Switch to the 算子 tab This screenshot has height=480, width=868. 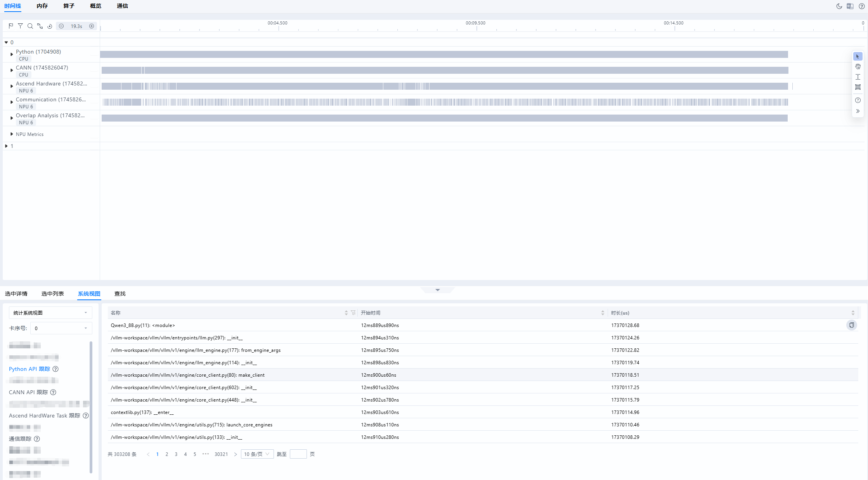(x=69, y=6)
